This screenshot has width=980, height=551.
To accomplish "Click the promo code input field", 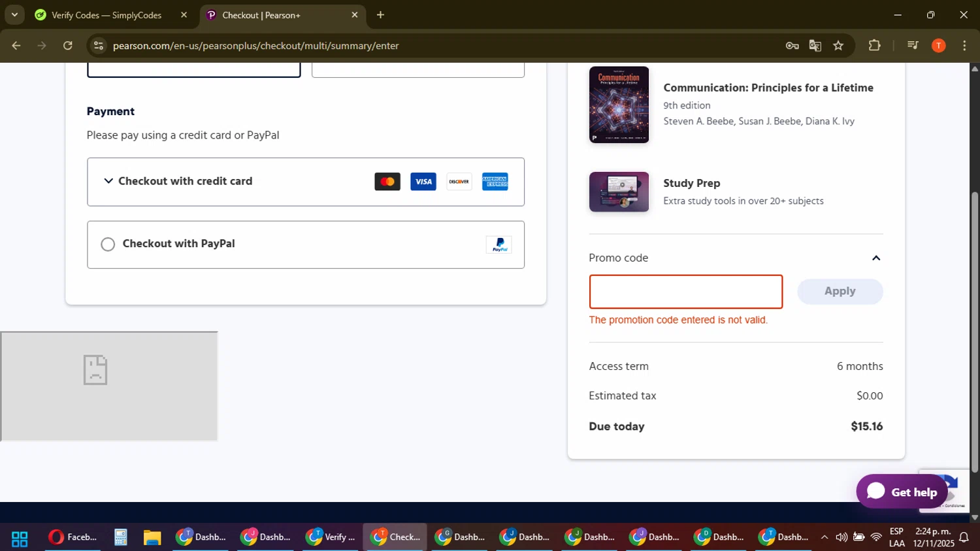I will pos(686,292).
